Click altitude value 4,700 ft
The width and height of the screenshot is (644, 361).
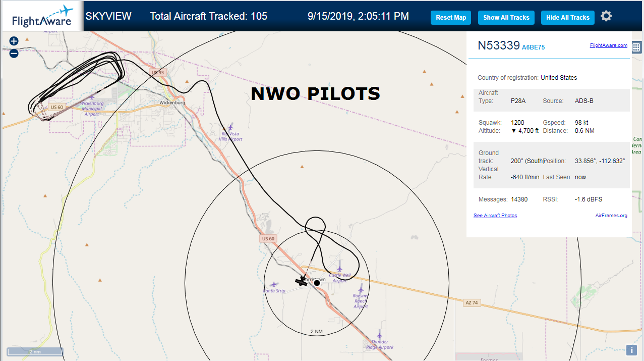524,131
